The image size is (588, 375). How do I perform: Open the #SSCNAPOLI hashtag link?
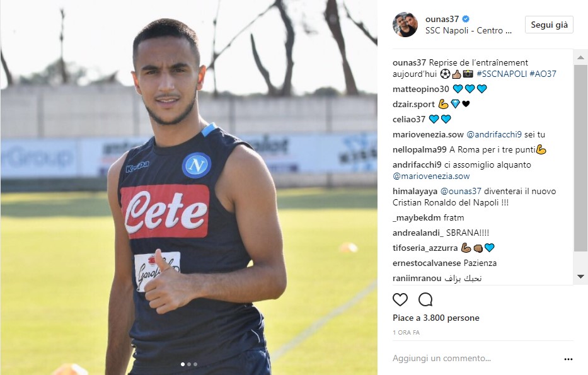[502, 74]
